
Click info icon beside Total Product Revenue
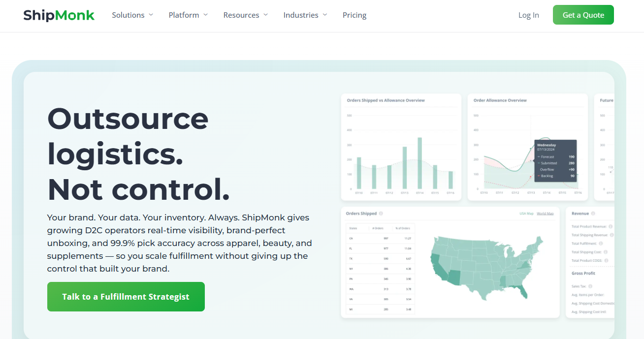tap(611, 226)
